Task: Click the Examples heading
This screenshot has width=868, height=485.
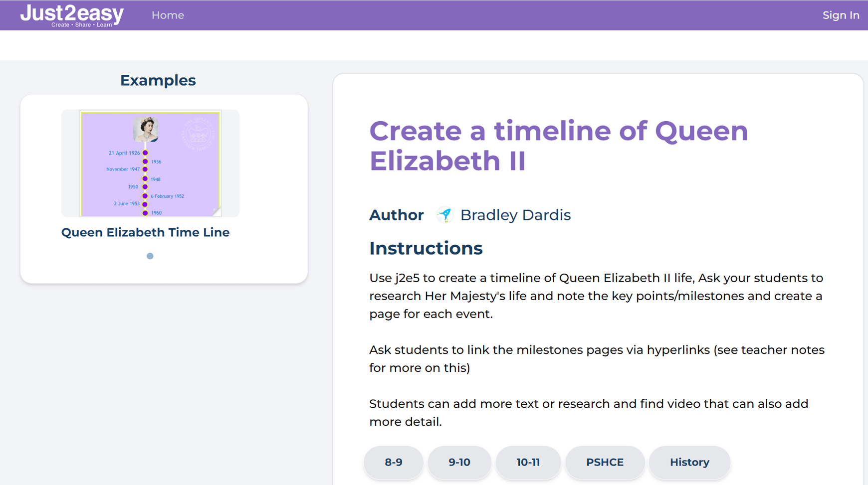Action: click(158, 80)
